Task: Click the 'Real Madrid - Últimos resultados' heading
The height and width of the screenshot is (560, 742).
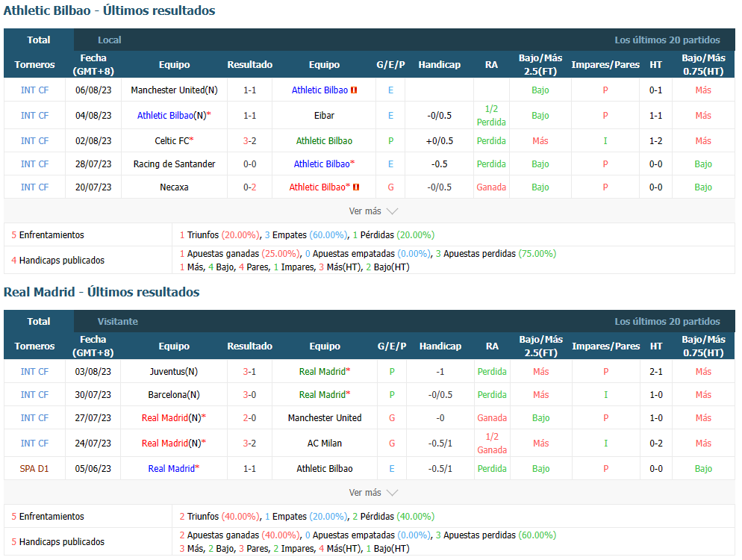Action: point(102,292)
